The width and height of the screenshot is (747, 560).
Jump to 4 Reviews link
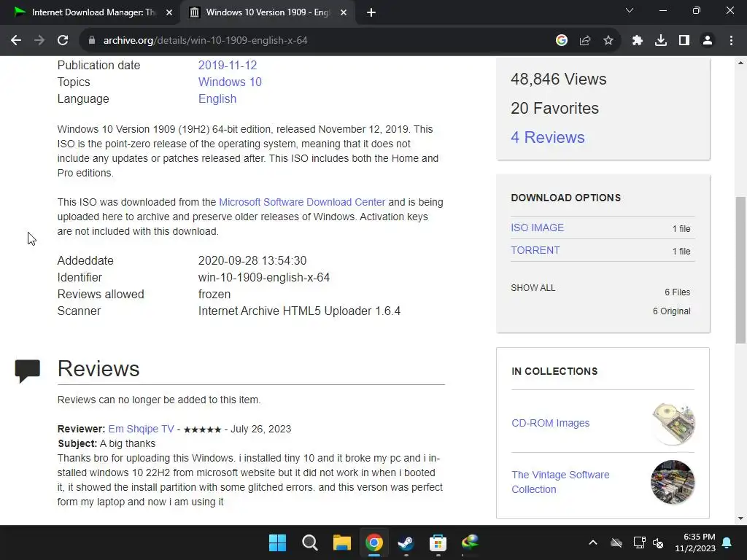tap(547, 137)
